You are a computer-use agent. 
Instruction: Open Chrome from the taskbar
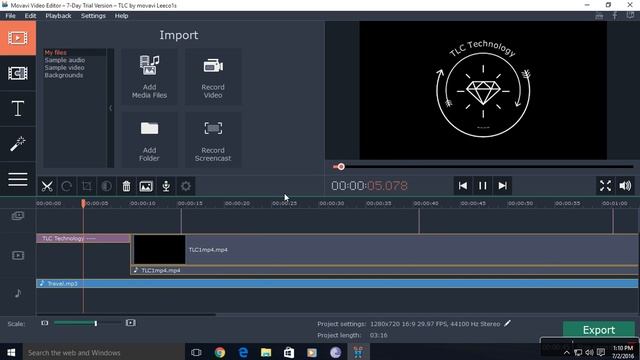coord(220,352)
